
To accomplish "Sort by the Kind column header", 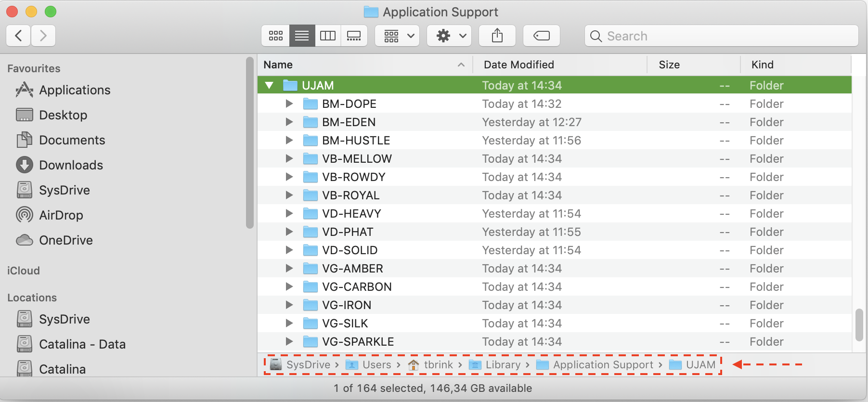I will [796, 65].
